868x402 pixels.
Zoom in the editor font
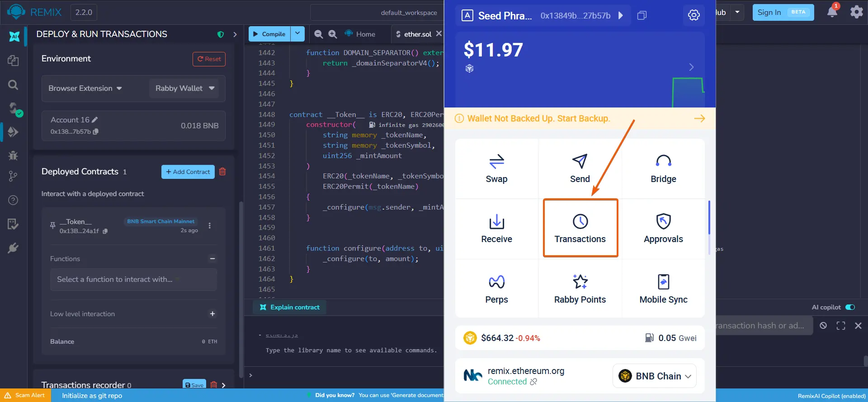333,34
